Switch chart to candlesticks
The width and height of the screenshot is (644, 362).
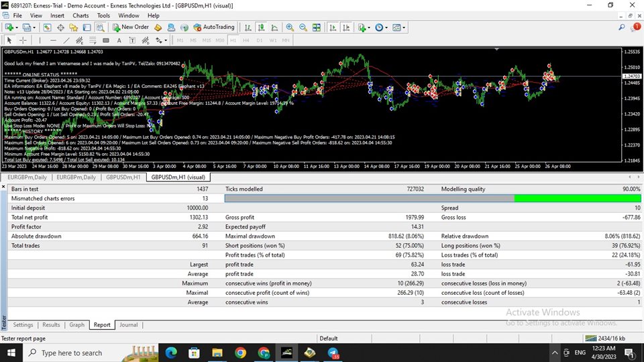click(261, 28)
